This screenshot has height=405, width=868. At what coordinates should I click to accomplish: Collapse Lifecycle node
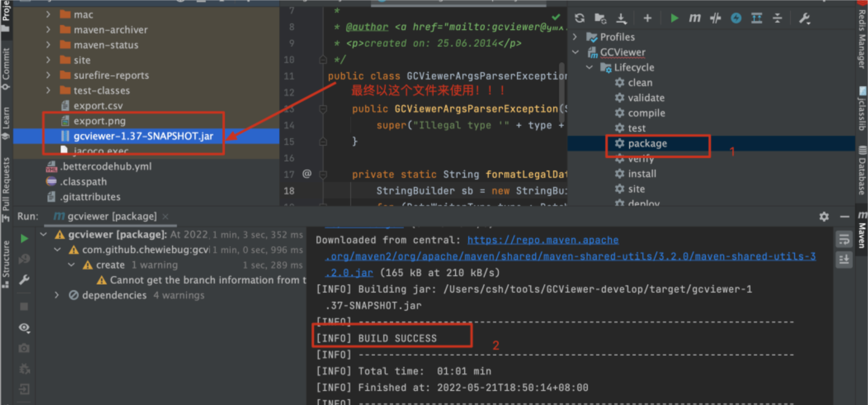click(x=590, y=67)
